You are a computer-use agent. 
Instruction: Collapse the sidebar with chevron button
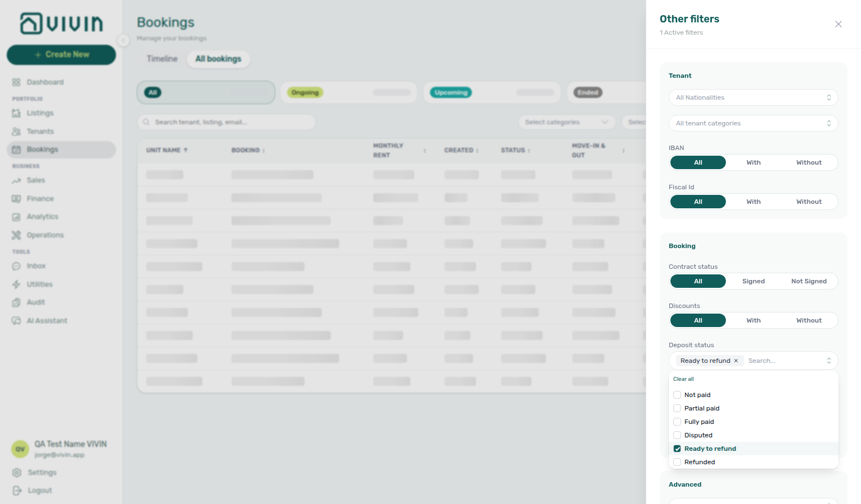(123, 40)
